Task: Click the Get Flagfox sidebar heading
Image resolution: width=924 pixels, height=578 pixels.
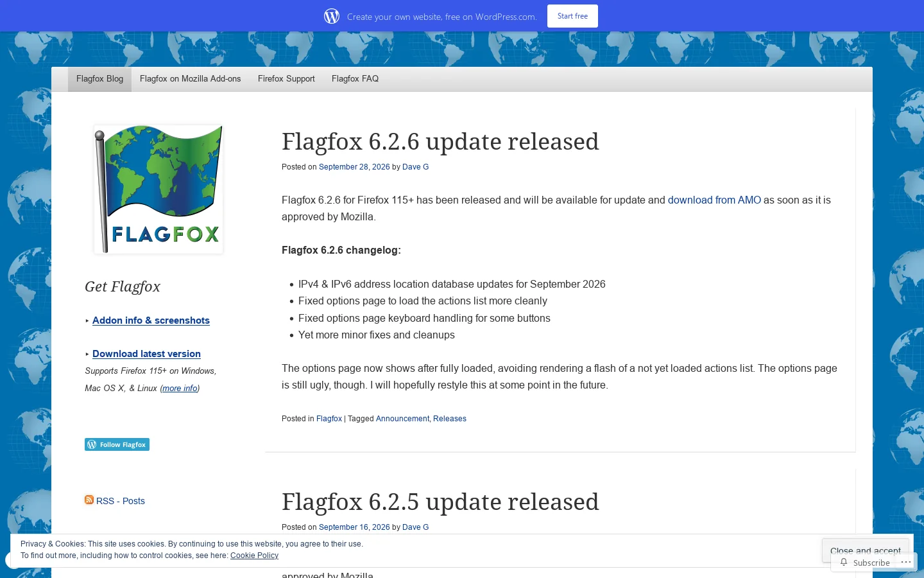Action: (x=123, y=286)
